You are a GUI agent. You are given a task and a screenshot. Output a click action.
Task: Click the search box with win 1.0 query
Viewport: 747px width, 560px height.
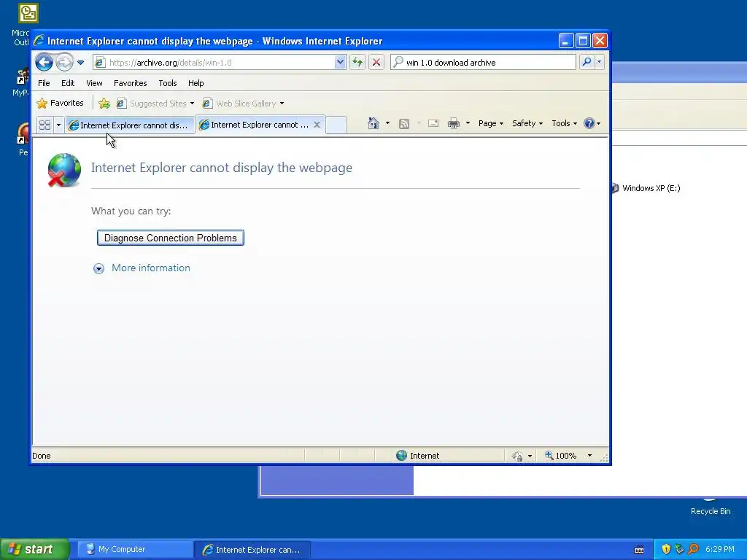click(x=483, y=63)
